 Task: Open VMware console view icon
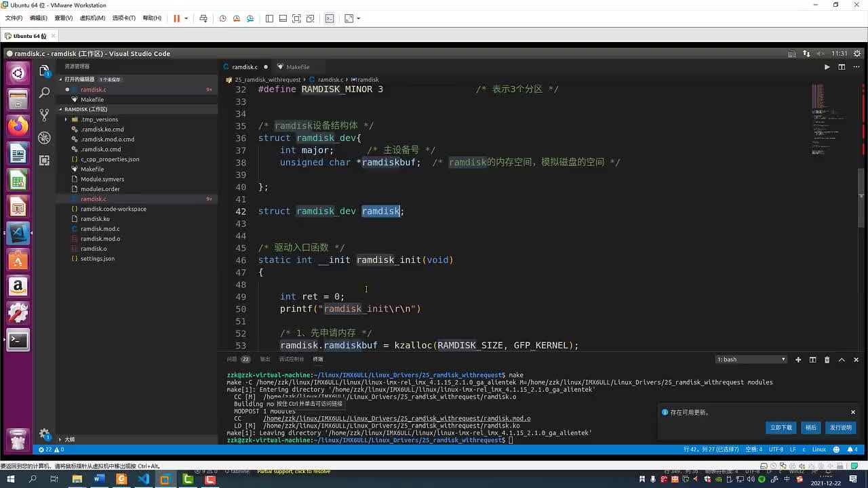pyautogui.click(x=330, y=18)
